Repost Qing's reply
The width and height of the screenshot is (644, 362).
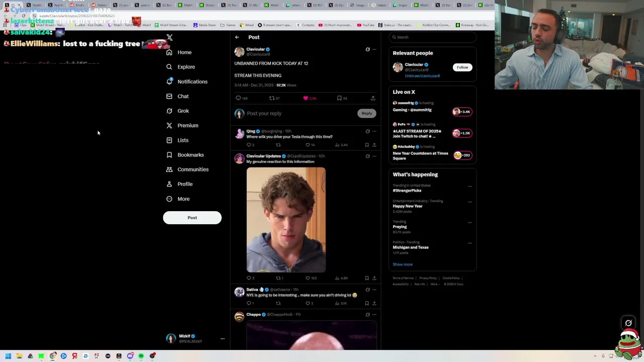point(278,145)
